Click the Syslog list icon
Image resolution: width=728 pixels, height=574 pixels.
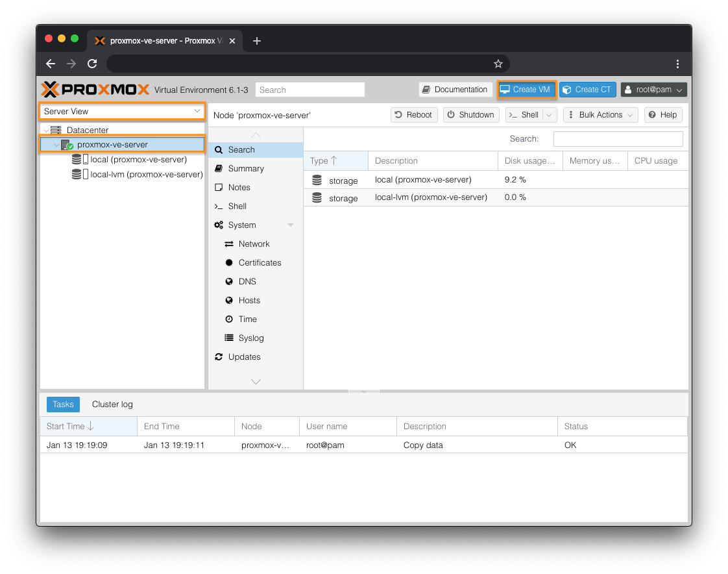[229, 338]
